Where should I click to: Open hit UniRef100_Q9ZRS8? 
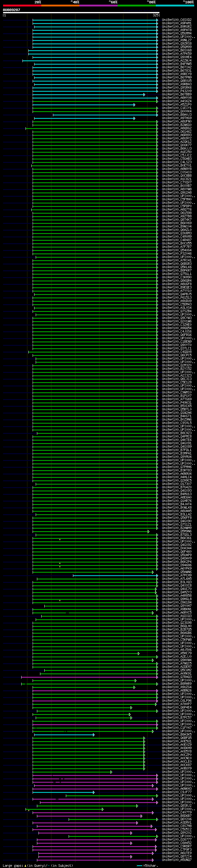coord(176,43)
